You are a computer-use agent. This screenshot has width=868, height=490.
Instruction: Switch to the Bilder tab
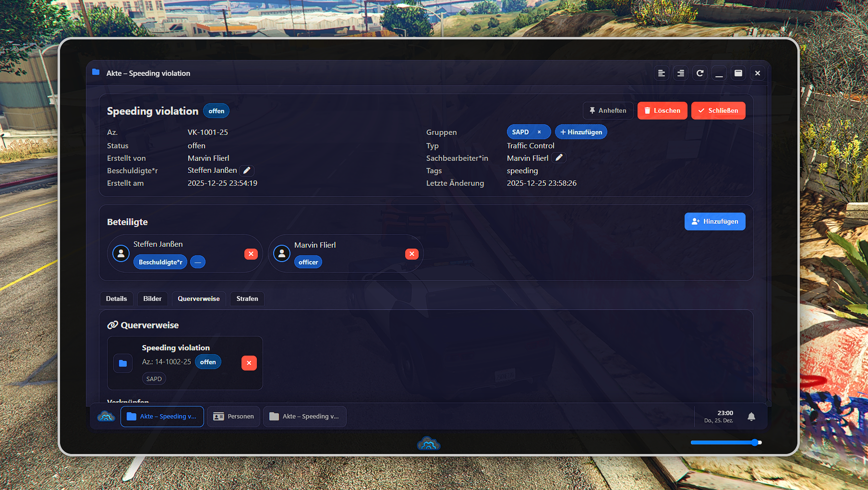152,299
